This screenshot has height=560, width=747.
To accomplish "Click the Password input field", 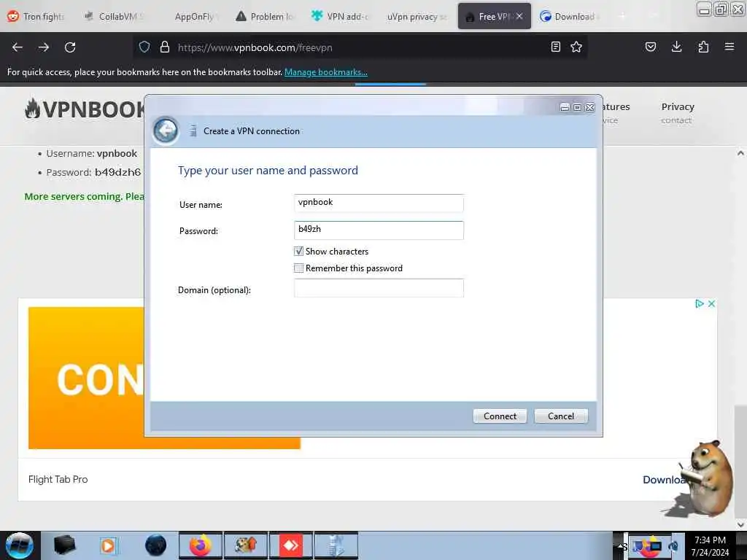I will click(379, 230).
